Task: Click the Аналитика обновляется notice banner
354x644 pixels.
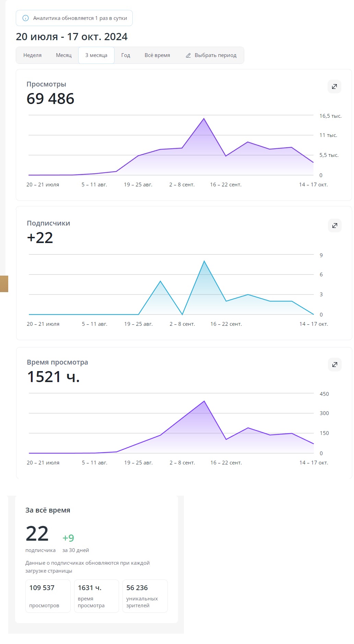Action: coord(74,18)
